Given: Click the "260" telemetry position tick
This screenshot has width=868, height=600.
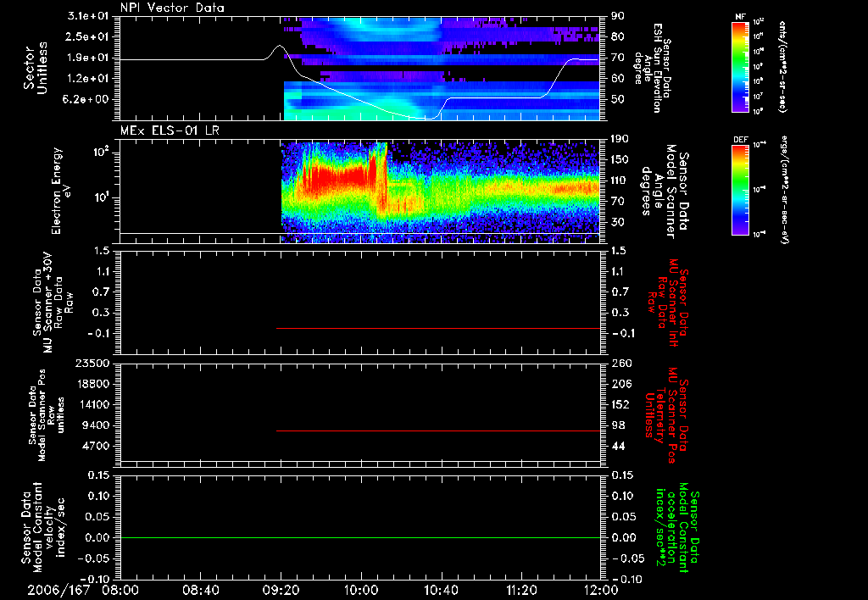Looking at the screenshot, I should 620,364.
